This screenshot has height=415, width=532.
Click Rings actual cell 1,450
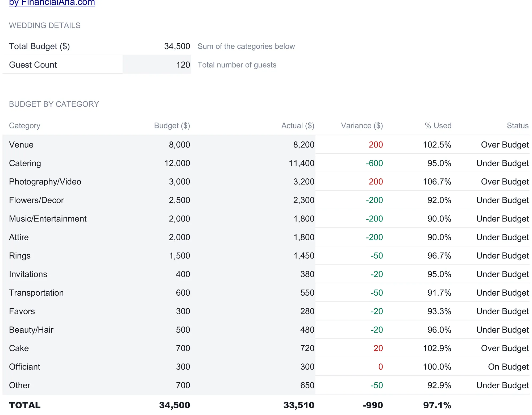tap(304, 256)
